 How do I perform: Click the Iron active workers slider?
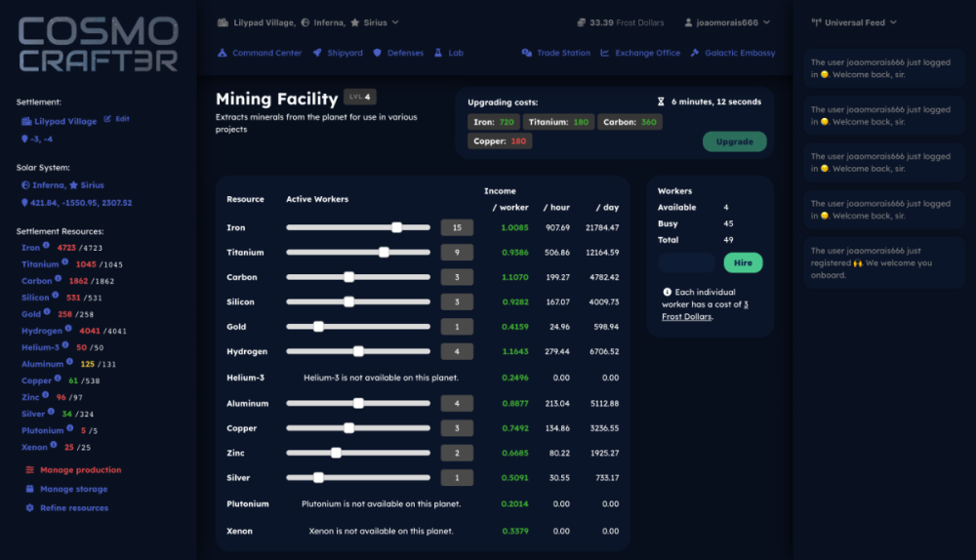point(358,227)
